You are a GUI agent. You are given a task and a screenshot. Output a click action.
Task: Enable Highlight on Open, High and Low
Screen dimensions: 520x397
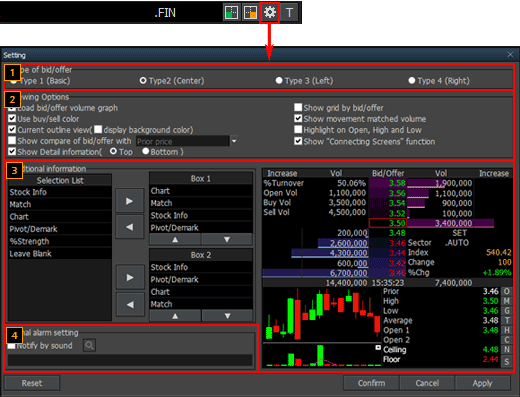tap(298, 129)
